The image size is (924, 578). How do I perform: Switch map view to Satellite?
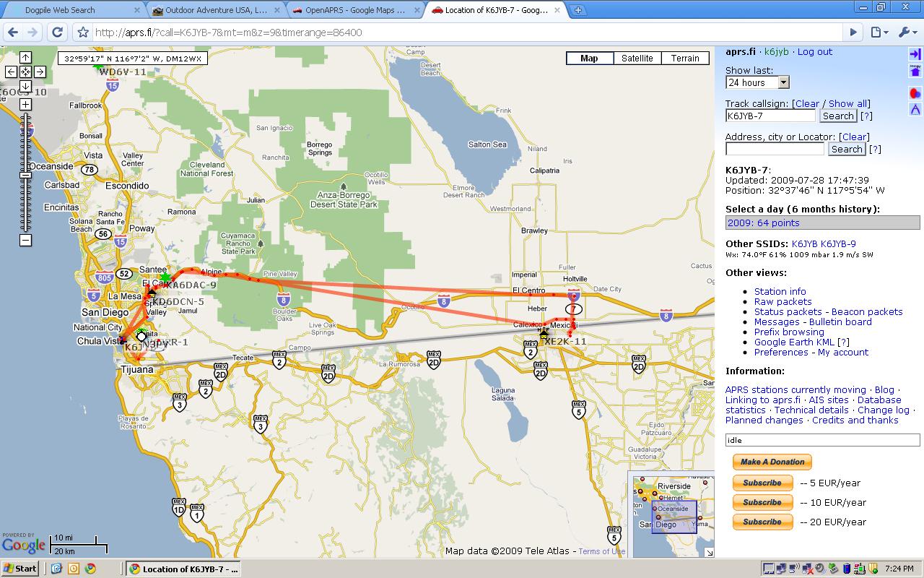point(637,59)
